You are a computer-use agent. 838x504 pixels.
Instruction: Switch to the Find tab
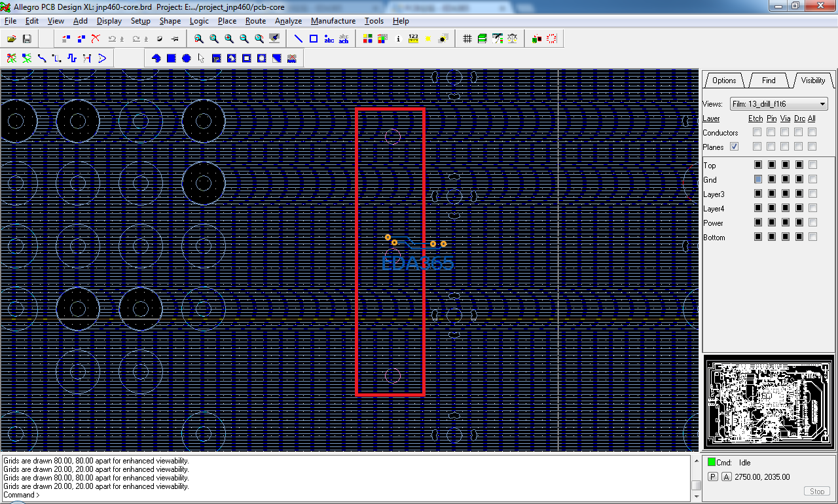click(x=769, y=81)
